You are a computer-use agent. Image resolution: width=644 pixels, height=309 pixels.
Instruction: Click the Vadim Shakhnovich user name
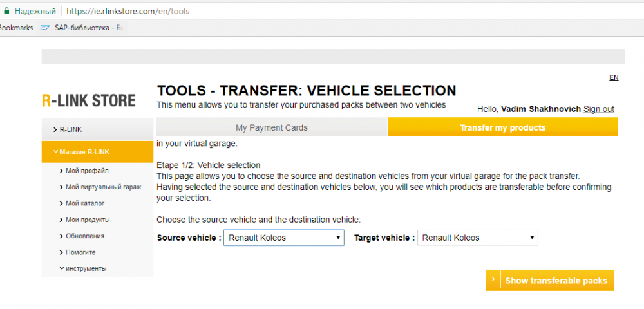pos(541,109)
